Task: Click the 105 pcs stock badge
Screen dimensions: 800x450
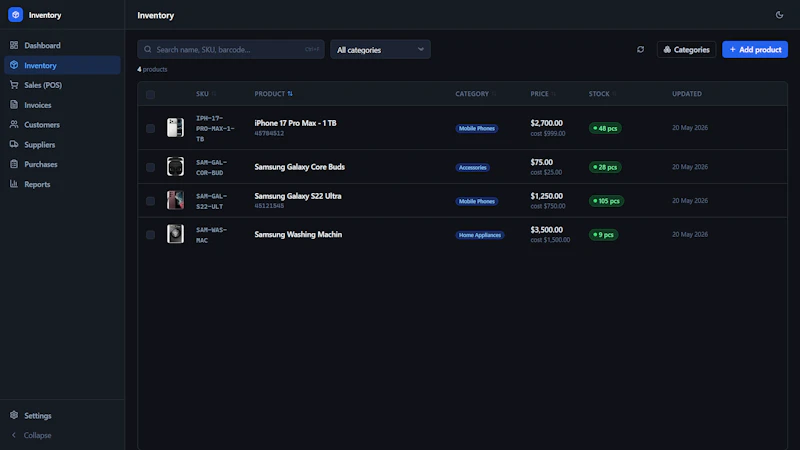Action: (606, 201)
